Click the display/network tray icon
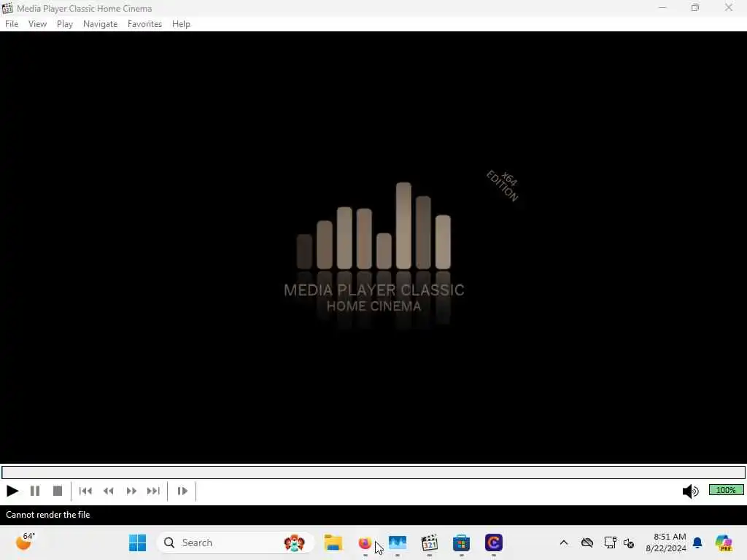Viewport: 747px width, 560px height. [x=610, y=542]
